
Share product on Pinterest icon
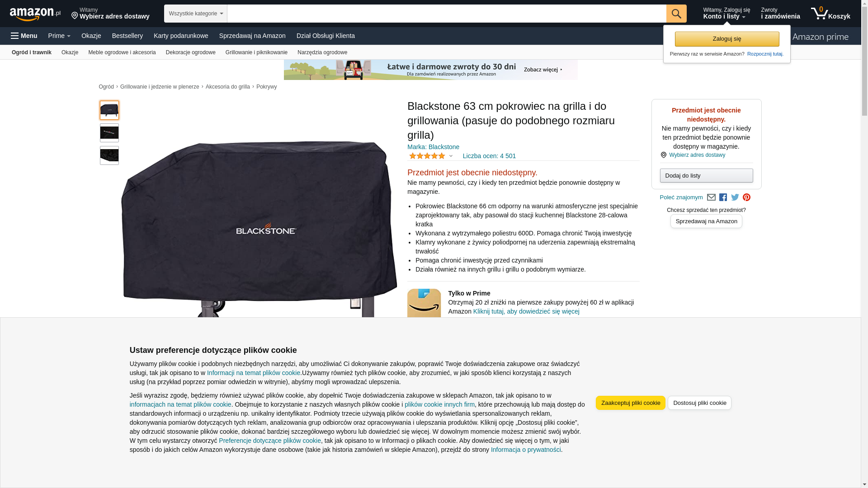(x=747, y=197)
